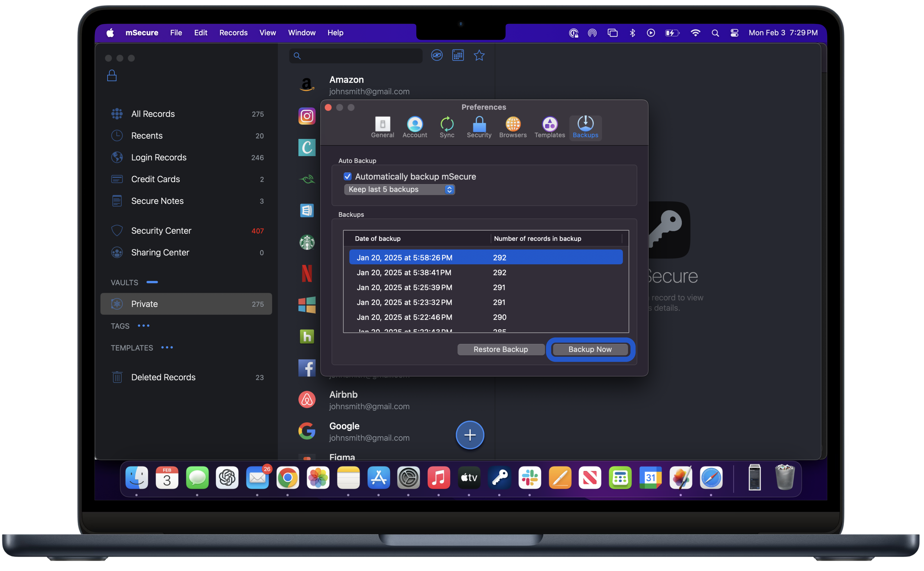Image resolution: width=924 pixels, height=571 pixels.
Task: Open the Records menu
Action: 233,33
